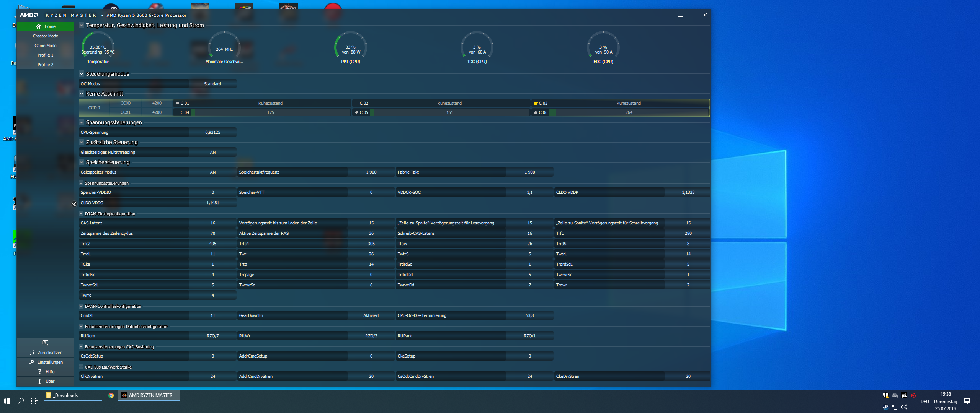Click the CAS-Latenz value field
Screen dimensions: 980x413
[212, 223]
